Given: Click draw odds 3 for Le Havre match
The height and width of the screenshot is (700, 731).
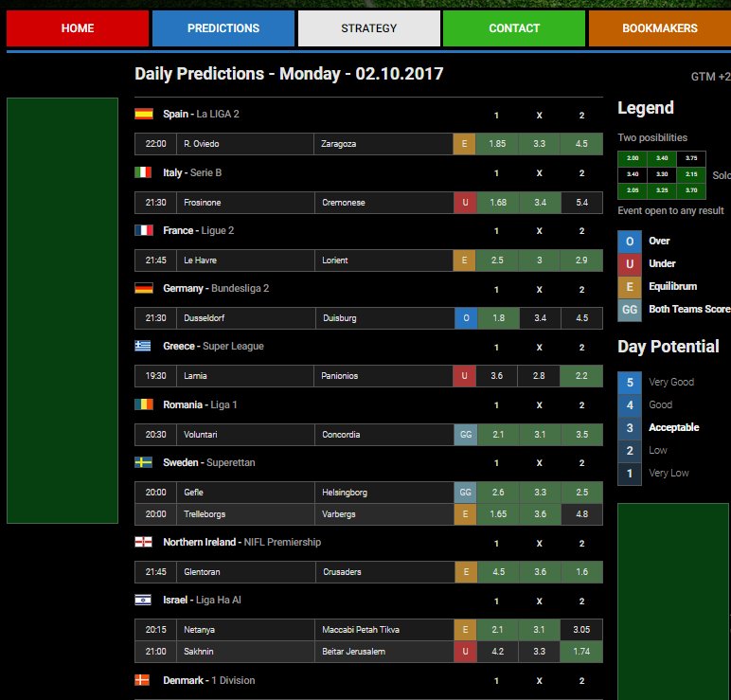Looking at the screenshot, I should 539,260.
